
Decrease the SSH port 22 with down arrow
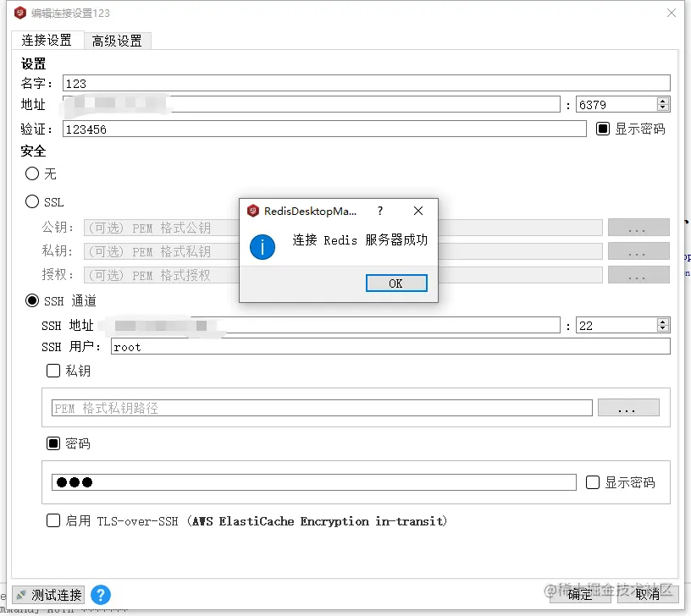click(662, 328)
